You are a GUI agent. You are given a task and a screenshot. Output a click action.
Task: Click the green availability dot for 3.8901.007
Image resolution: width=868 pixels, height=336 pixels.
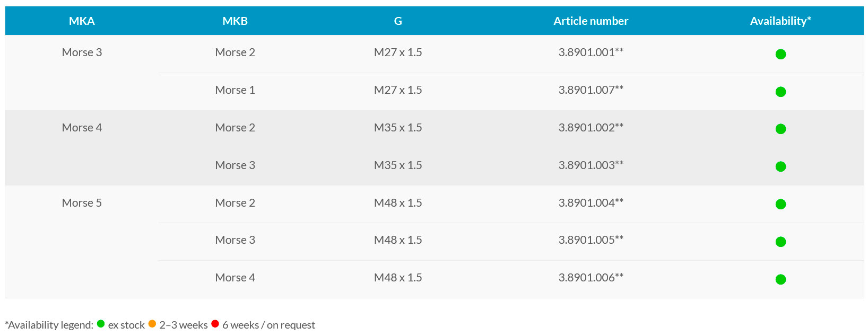780,92
